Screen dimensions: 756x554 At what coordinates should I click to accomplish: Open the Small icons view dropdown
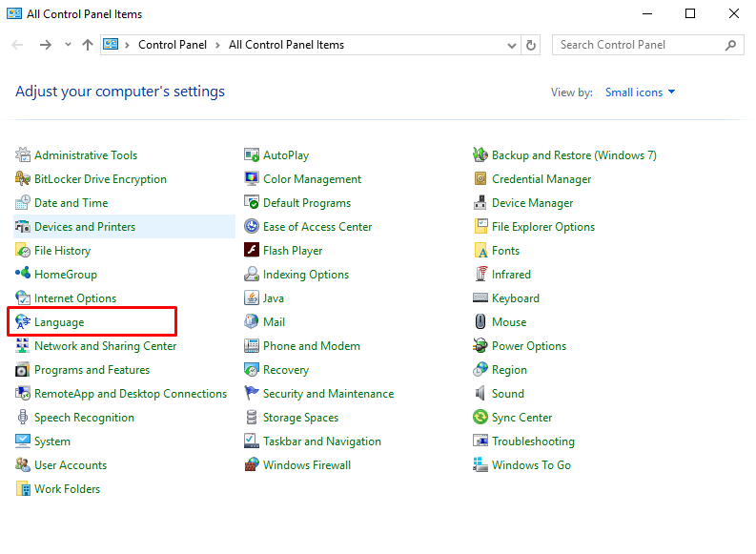point(640,92)
